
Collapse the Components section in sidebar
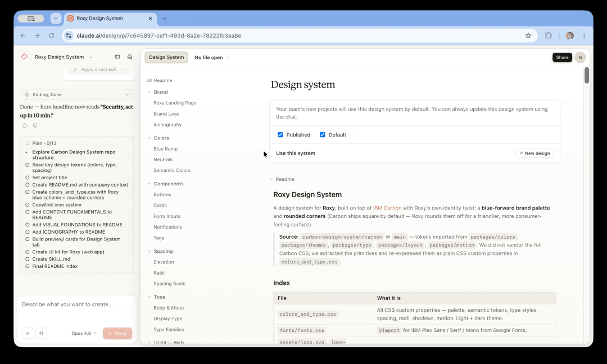[x=150, y=184]
